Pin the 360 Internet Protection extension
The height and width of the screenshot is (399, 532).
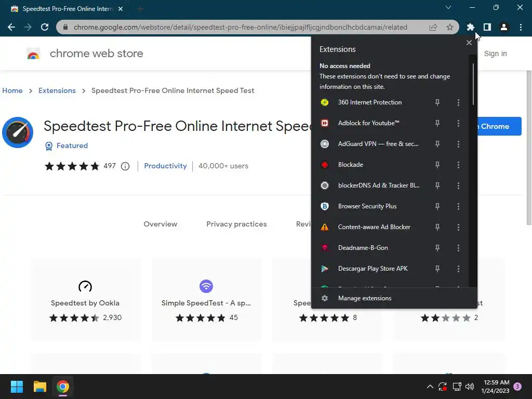[x=437, y=102]
